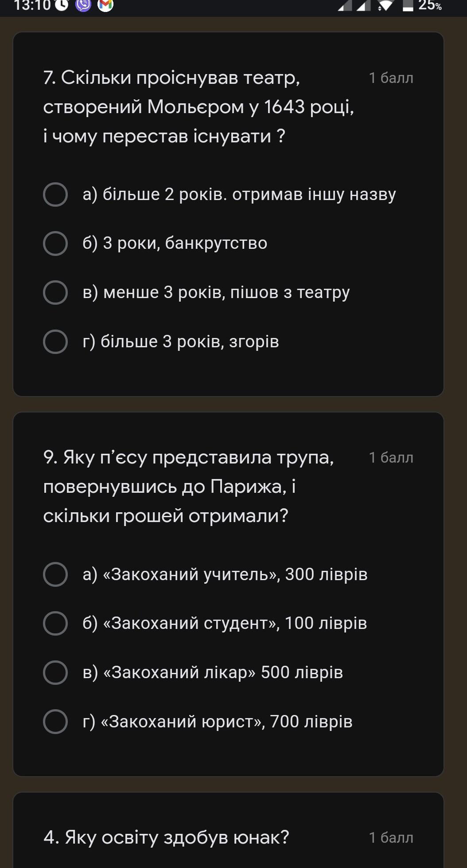Tap the 1 балл label of question 9
Screen dimensions: 467x868
pos(391,458)
